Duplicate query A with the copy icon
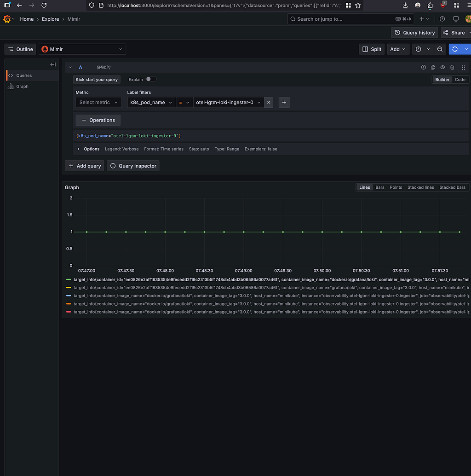This screenshot has width=471, height=476. (x=433, y=67)
